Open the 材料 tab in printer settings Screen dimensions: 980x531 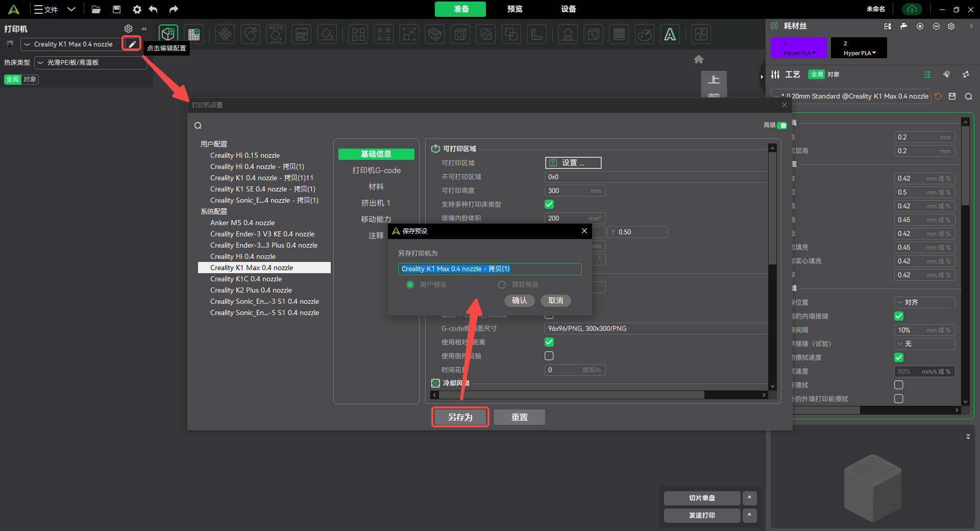click(376, 187)
